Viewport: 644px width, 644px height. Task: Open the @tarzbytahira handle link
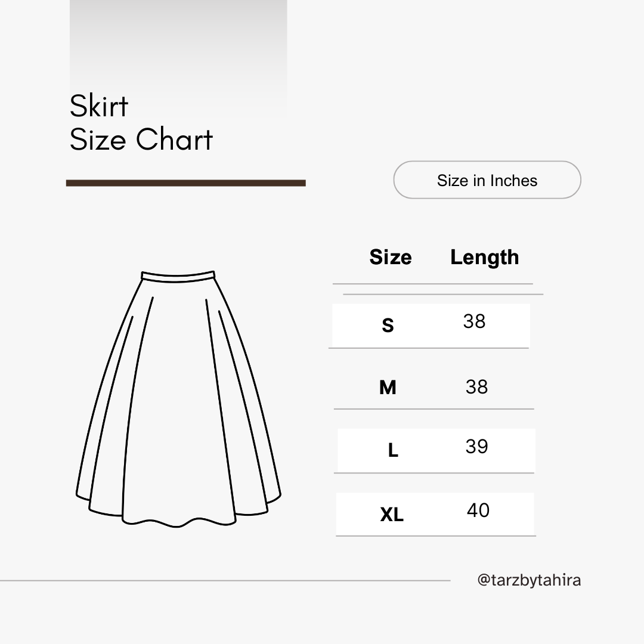(529, 580)
